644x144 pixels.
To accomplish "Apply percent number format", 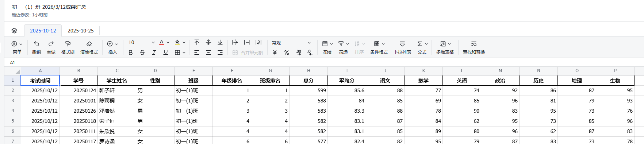I will point(287,52).
